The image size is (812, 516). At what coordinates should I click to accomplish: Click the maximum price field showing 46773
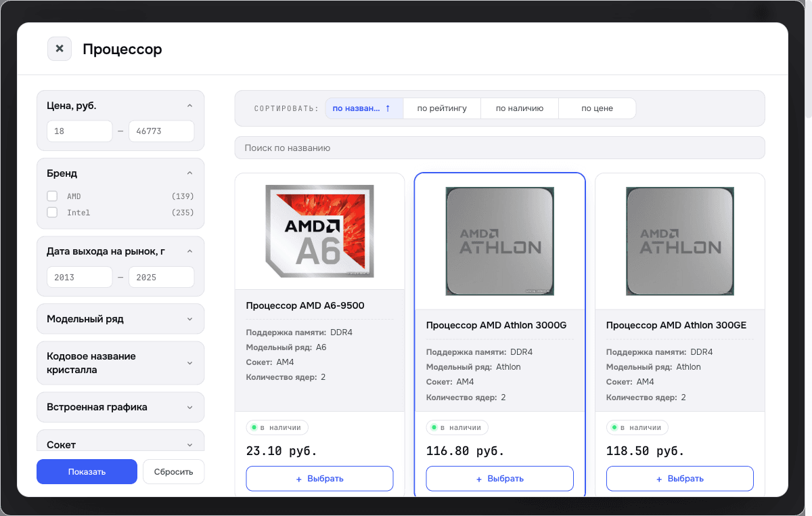coord(161,131)
